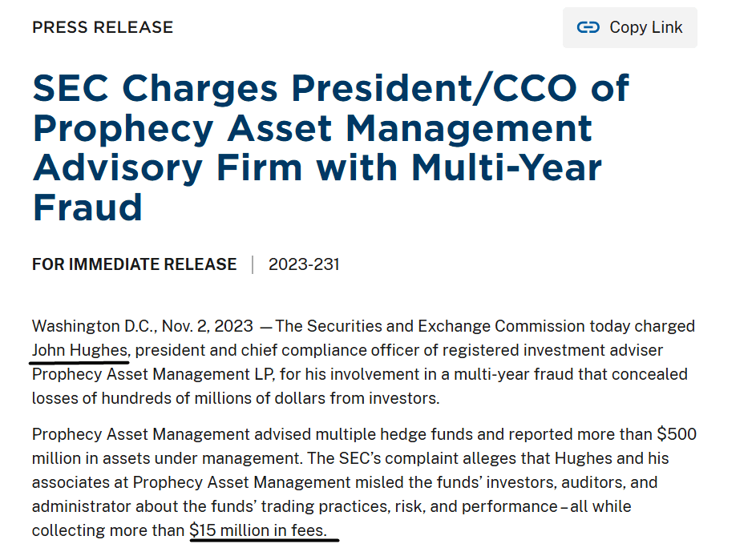Click the date 'Nov. 2, 2023'

[x=208, y=326]
